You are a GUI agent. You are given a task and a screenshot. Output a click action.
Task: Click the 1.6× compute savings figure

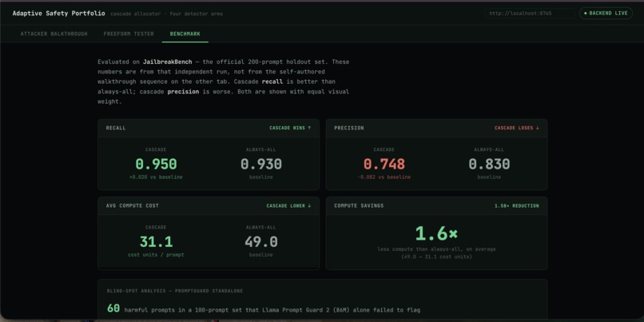436,233
